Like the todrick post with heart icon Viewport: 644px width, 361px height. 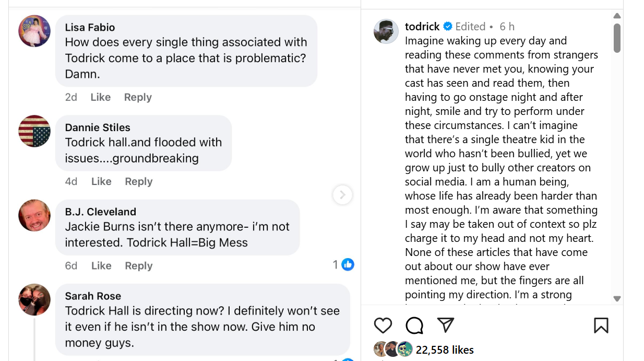[383, 325]
